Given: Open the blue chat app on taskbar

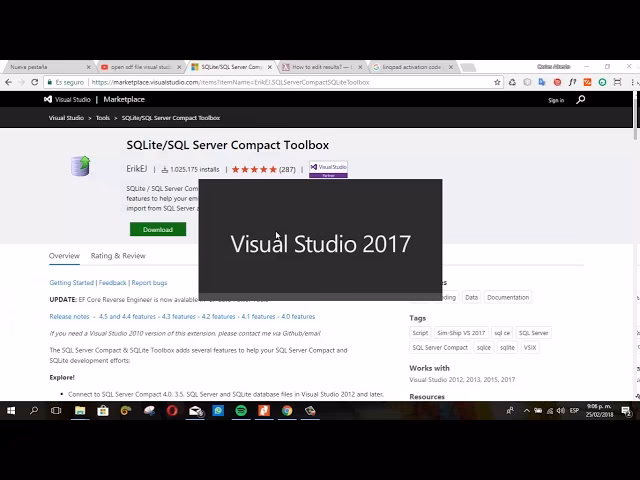Looking at the screenshot, I should coord(218,411).
